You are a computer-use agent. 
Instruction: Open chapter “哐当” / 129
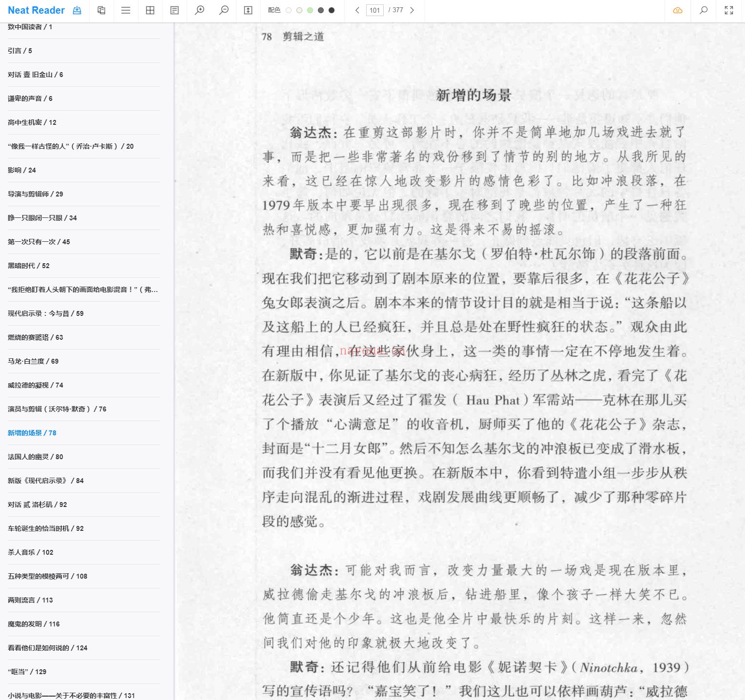[27, 672]
